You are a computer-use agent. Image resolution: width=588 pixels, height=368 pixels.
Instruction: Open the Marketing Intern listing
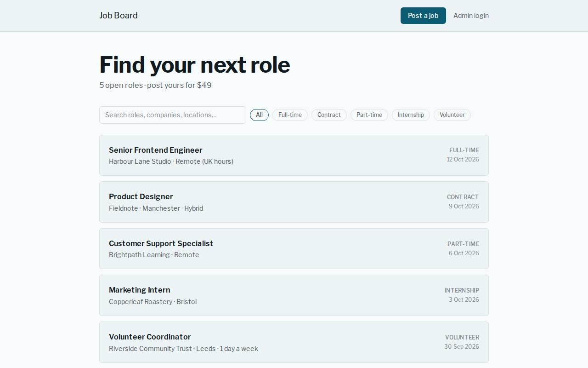294,295
